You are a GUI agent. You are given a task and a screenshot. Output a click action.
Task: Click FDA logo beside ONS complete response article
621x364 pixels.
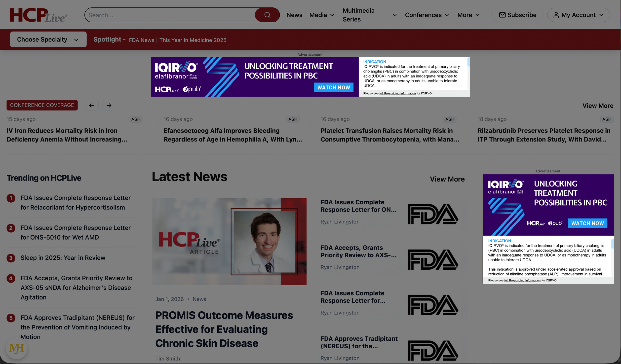coord(433,214)
